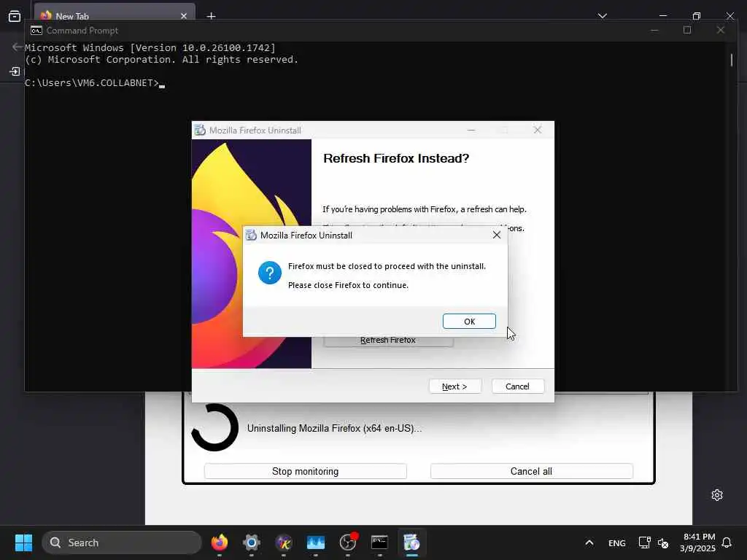Click the ENG language indicator

pyautogui.click(x=617, y=542)
